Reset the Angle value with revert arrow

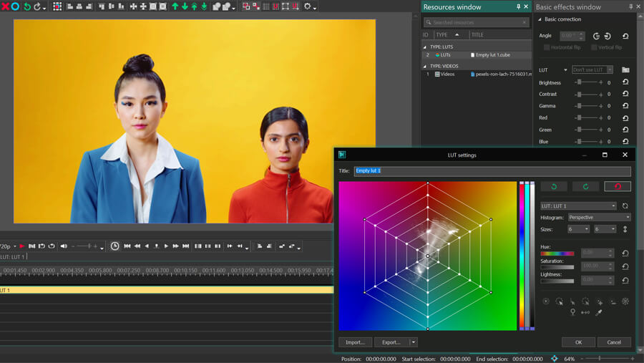(x=625, y=37)
